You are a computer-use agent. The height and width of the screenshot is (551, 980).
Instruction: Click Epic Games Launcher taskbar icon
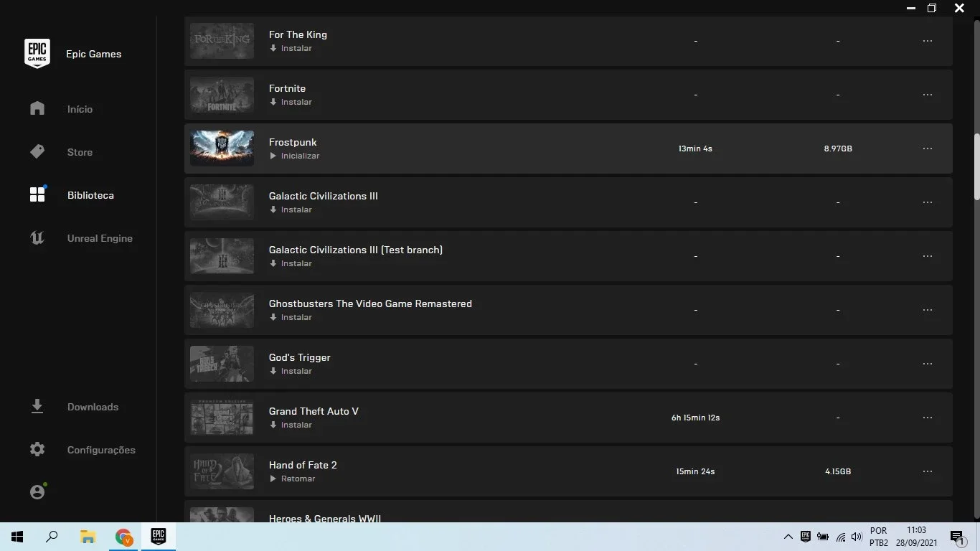tap(159, 537)
